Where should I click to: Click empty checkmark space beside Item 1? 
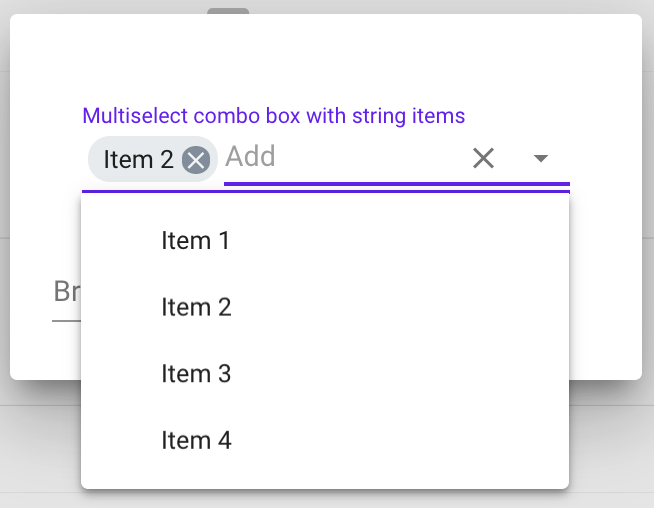click(x=127, y=241)
